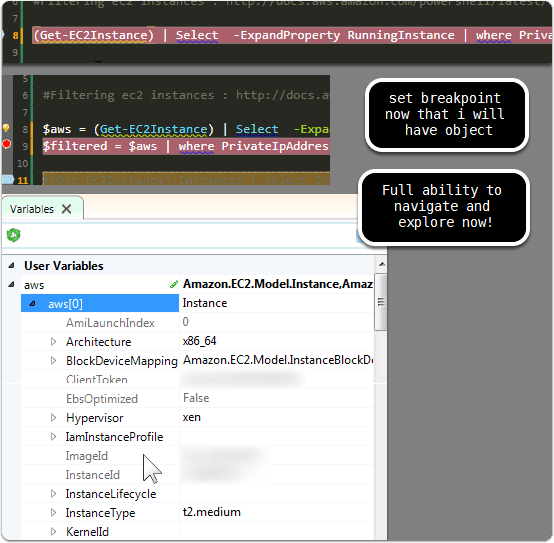Click the lightbulb hint icon on line 8
Viewport: 554px width, 543px height.
pos(6,128)
